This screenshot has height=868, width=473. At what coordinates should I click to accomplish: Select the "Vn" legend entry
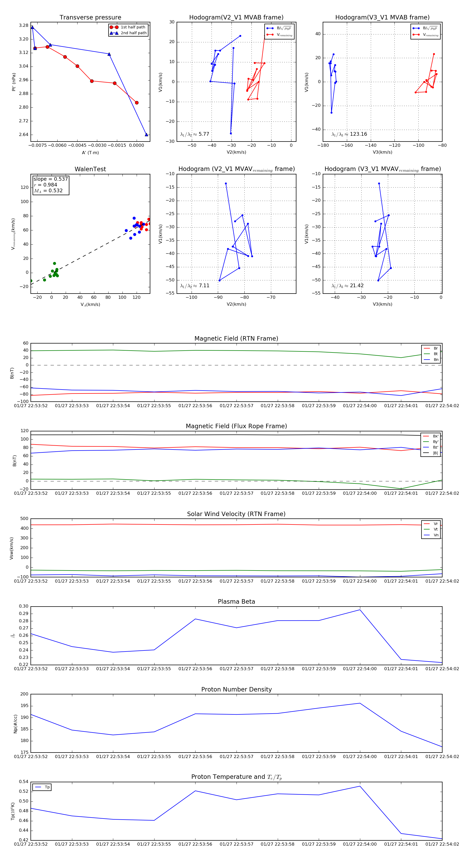coord(431,536)
